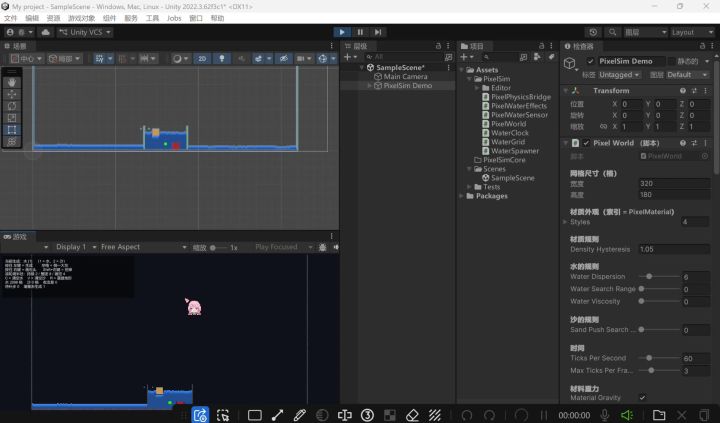This screenshot has height=423, width=720.
Task: Open undo history icon
Action: (x=593, y=32)
